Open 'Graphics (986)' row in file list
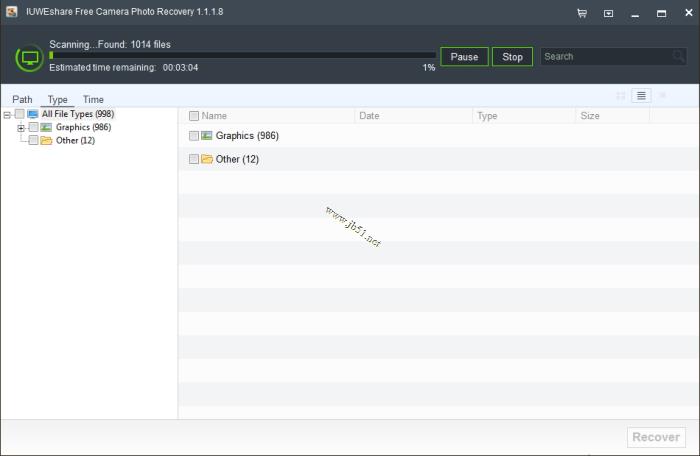 [438, 136]
